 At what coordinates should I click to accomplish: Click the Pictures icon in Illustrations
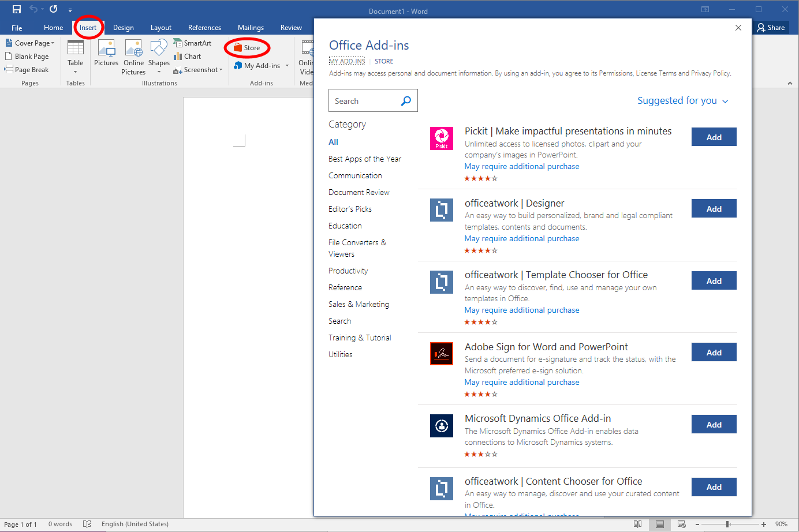(106, 54)
